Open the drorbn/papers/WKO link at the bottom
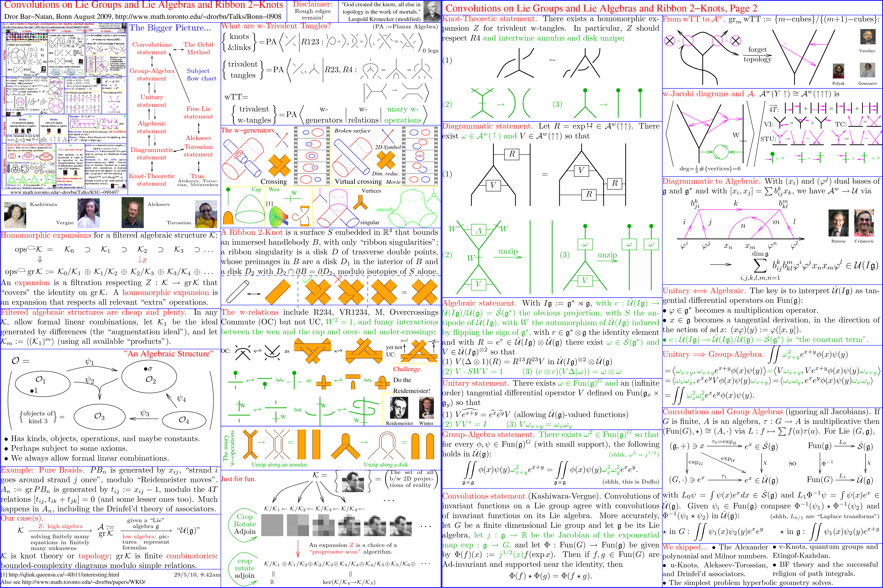Screen dimensions: 883x588 click(83, 582)
